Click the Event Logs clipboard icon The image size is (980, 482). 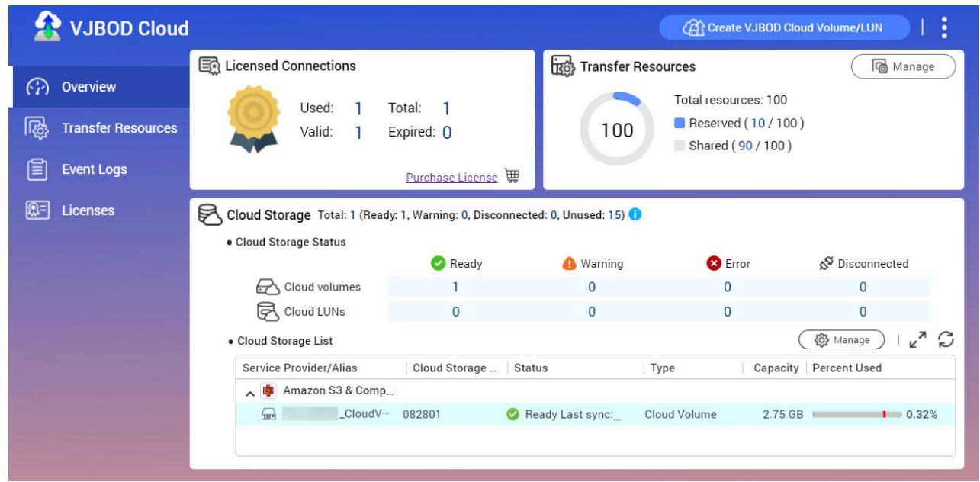click(37, 169)
